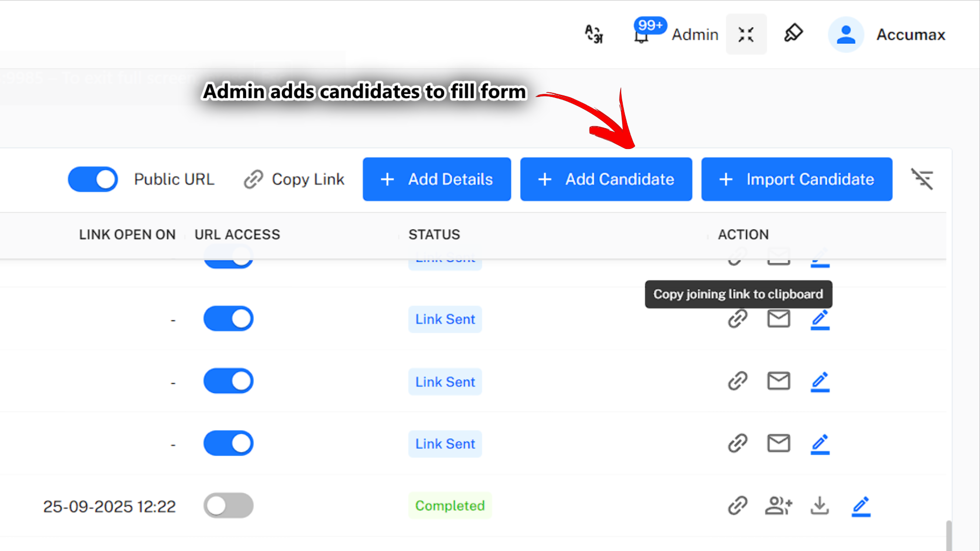The width and height of the screenshot is (980, 551).
Task: Click the Import Candidate button
Action: coord(796,179)
